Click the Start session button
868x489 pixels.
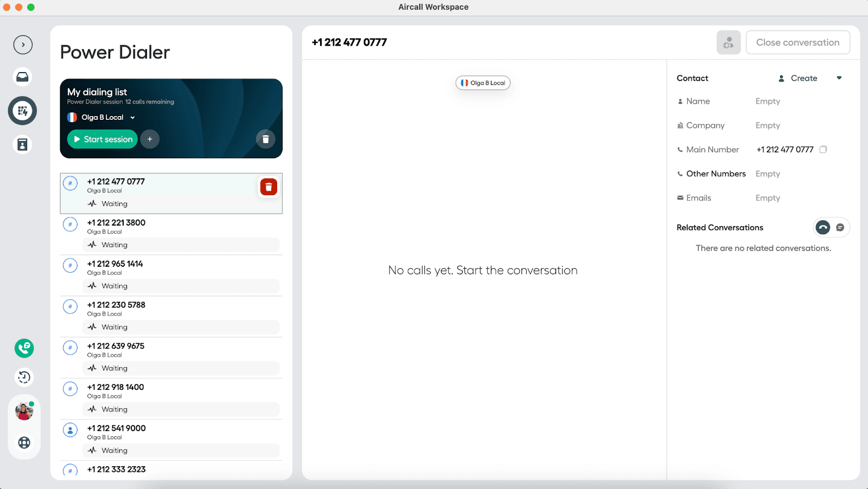pyautogui.click(x=103, y=139)
